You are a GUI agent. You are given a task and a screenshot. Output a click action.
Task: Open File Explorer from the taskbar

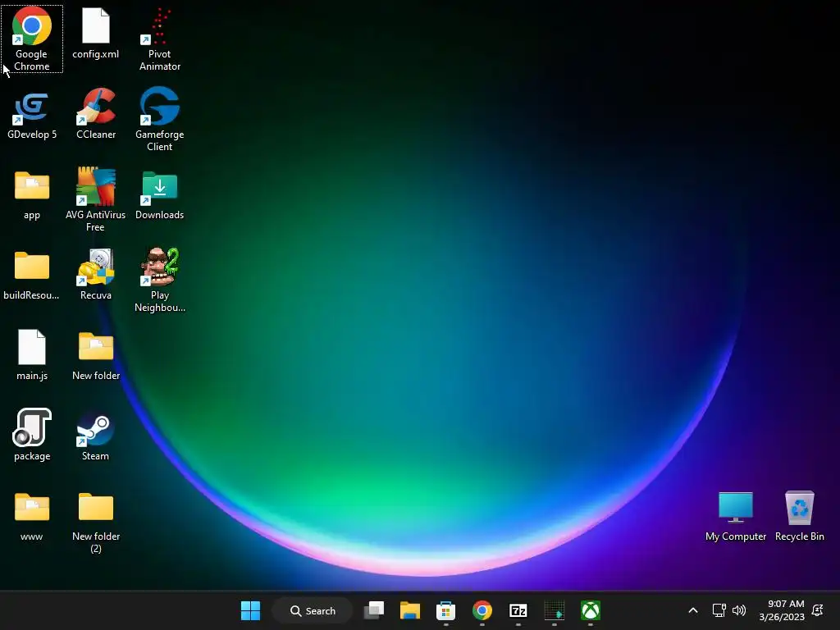(x=410, y=610)
